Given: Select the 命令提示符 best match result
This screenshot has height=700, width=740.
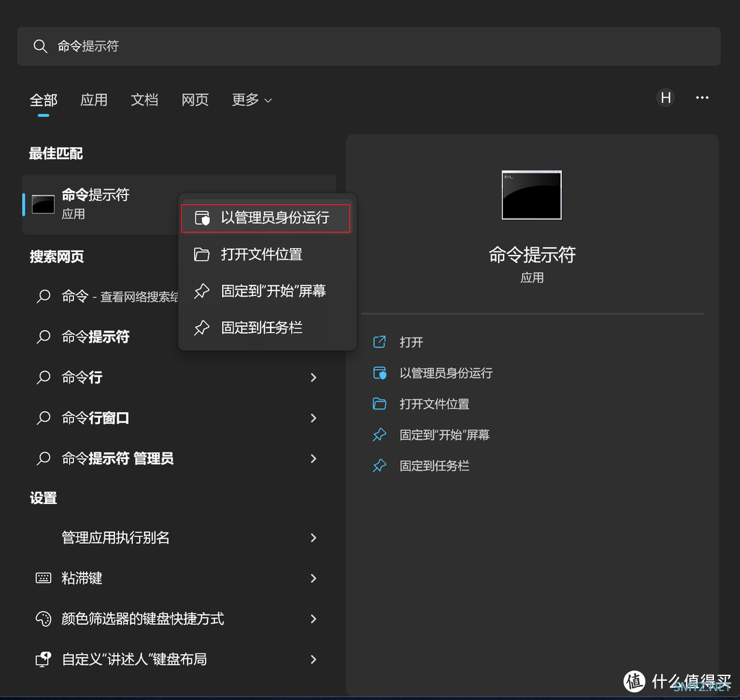Looking at the screenshot, I should click(100, 204).
